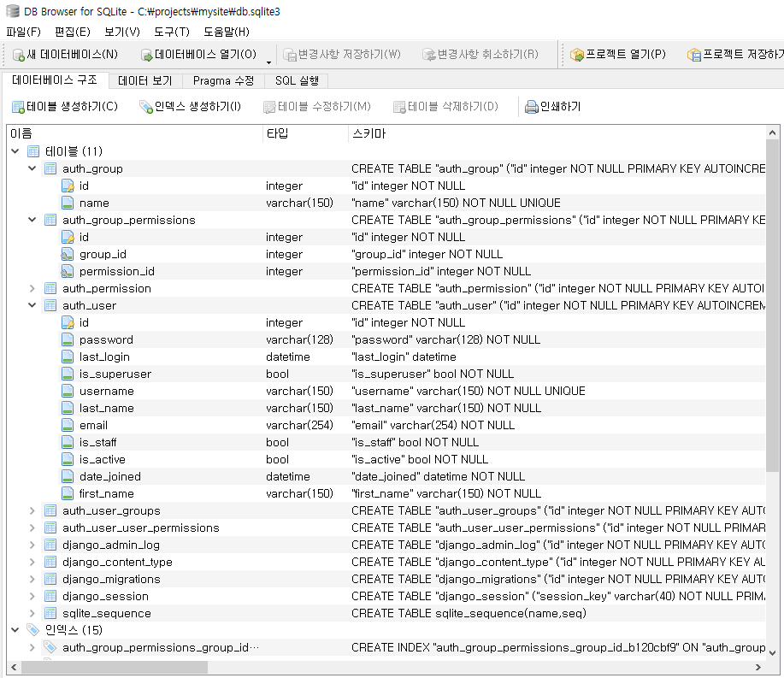Open the 파일(F) menu
This screenshot has height=678, width=784.
pos(23,32)
